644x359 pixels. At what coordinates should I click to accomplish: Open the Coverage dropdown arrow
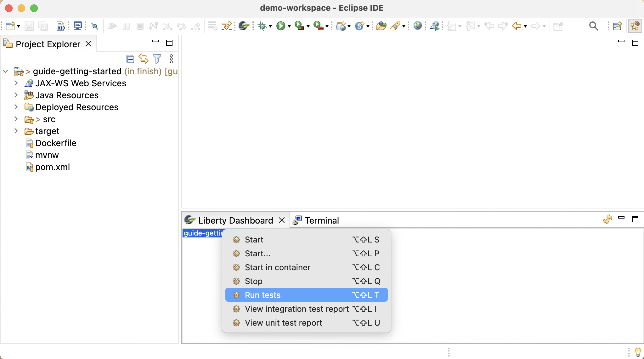click(x=308, y=26)
